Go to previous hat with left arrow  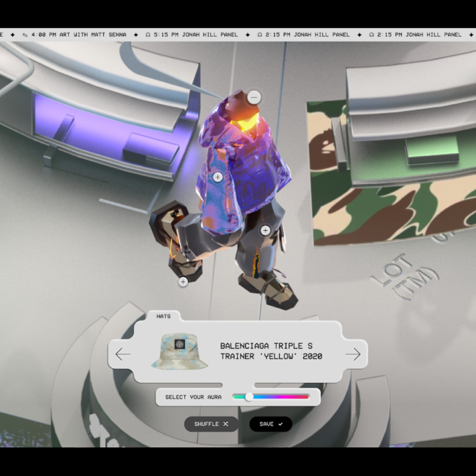[123, 354]
